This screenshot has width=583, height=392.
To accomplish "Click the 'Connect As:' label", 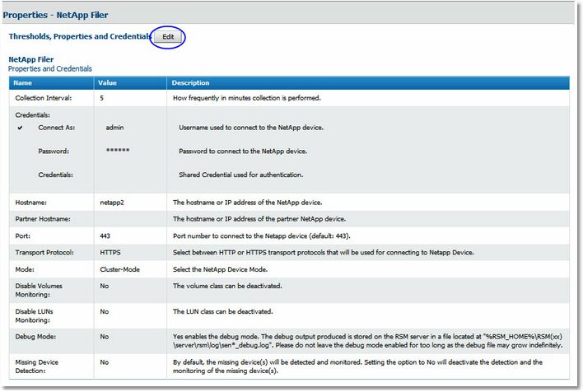I will click(57, 128).
